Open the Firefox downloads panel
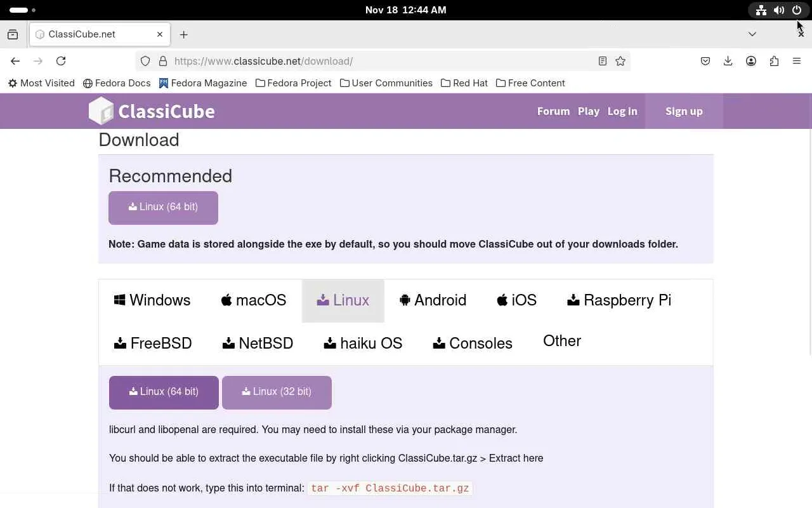The width and height of the screenshot is (812, 508). coord(728,61)
